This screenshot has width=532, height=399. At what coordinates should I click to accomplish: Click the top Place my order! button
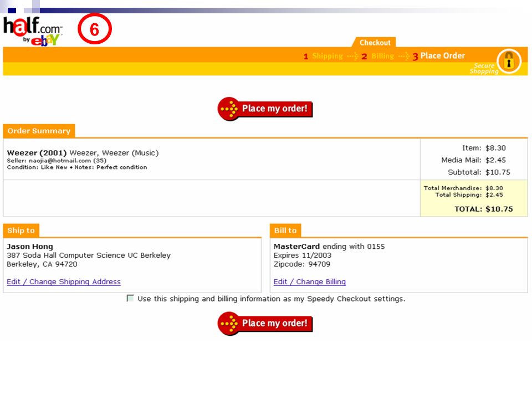pyautogui.click(x=265, y=109)
